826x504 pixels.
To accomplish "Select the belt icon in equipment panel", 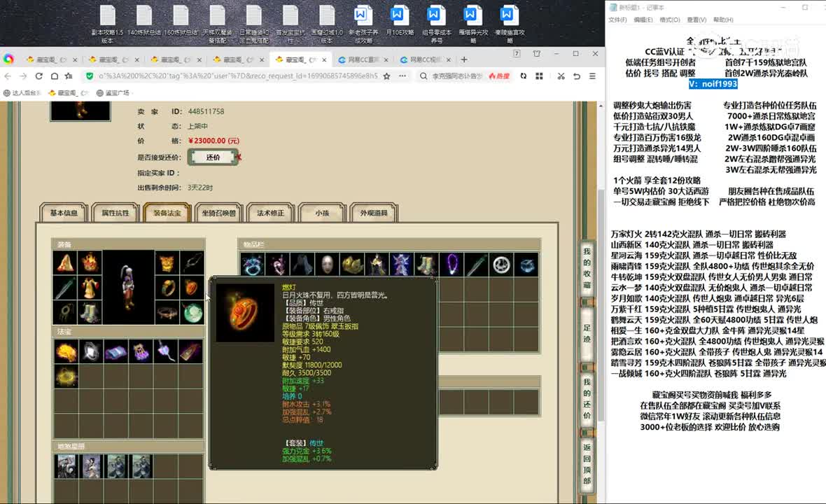I will point(167,313).
